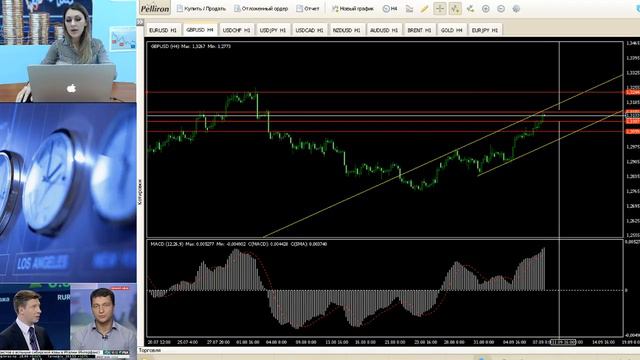Switch to the BRENT H1 tab
Viewport: 640px width, 360px height.
pos(419,30)
